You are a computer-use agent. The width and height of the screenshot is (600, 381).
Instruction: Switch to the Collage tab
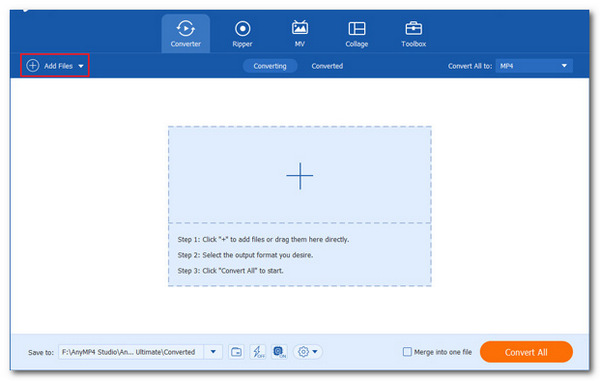(x=357, y=34)
